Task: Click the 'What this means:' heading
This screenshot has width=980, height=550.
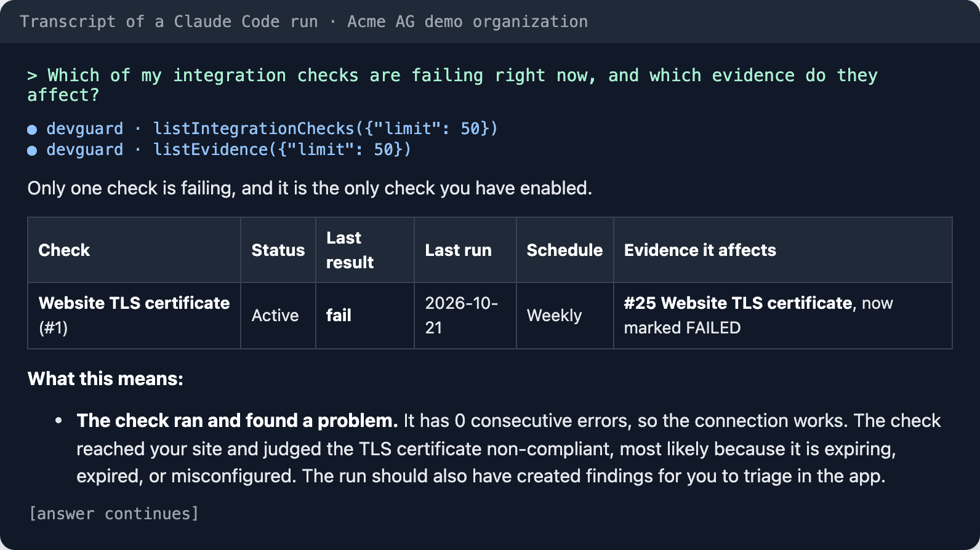Action: 105,378
